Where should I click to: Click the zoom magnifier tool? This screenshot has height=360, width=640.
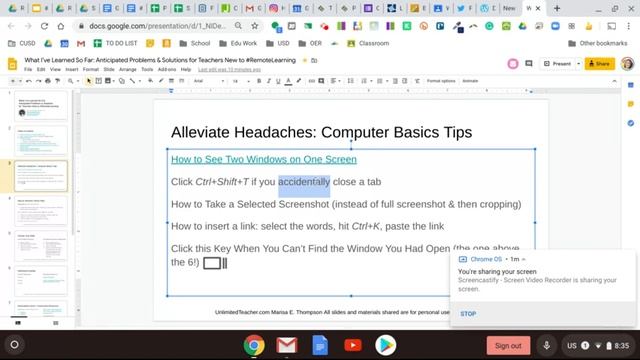point(71,81)
